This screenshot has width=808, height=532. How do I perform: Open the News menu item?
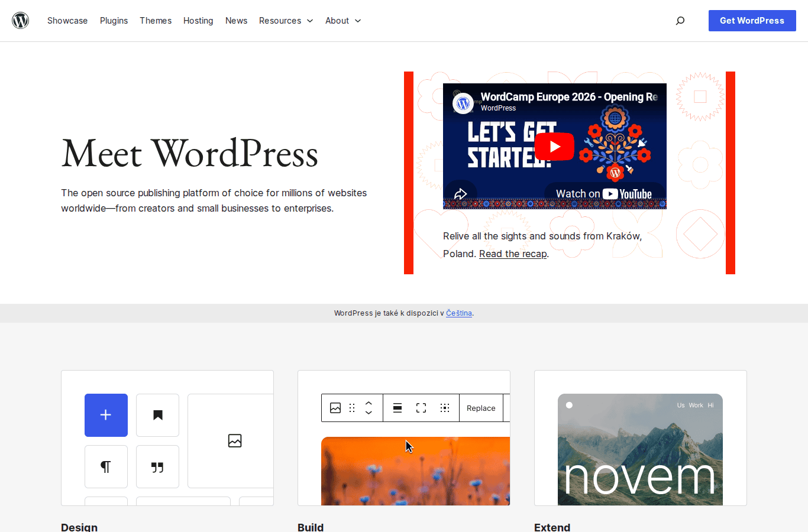click(x=236, y=21)
